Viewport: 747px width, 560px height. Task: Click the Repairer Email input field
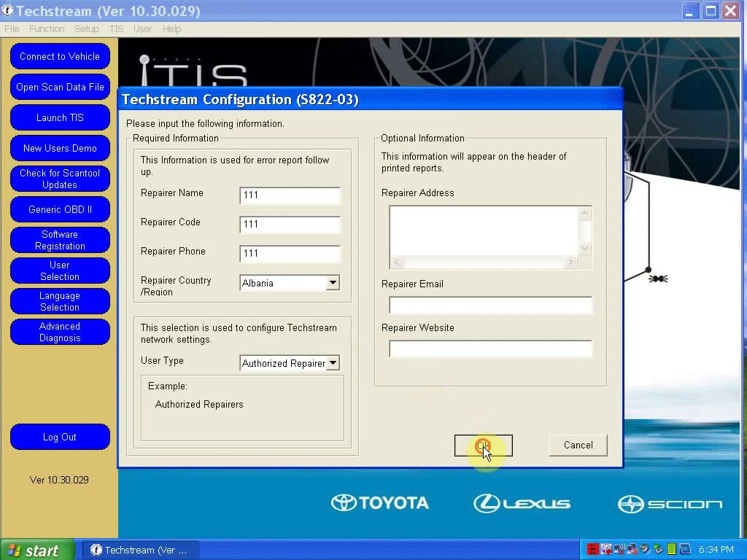490,306
